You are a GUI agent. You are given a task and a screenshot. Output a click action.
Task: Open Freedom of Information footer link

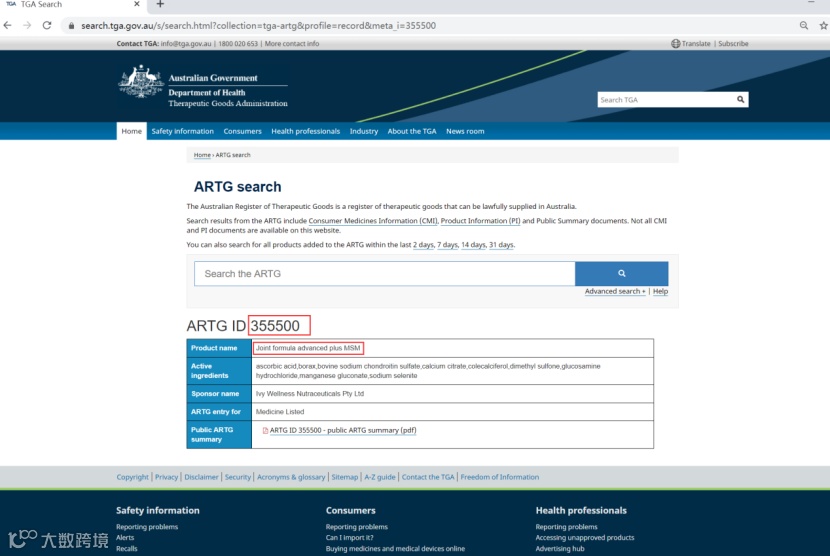pyautogui.click(x=500, y=477)
